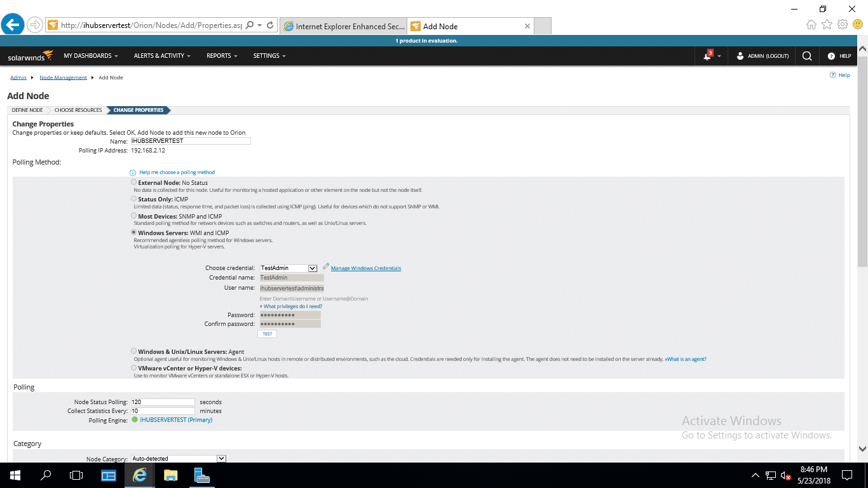Select External Node: No Status option
This screenshot has width=868, height=488.
coord(133,182)
